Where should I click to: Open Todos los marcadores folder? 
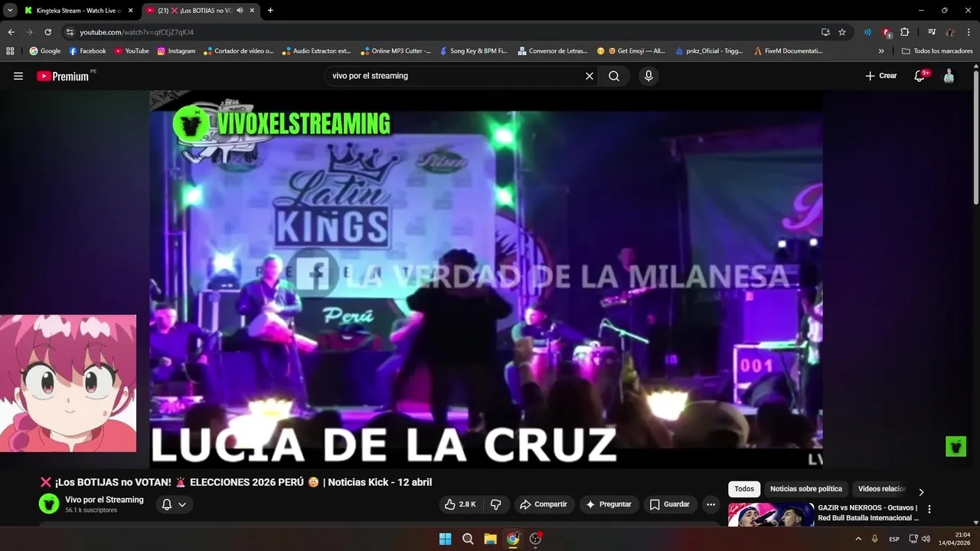[937, 51]
